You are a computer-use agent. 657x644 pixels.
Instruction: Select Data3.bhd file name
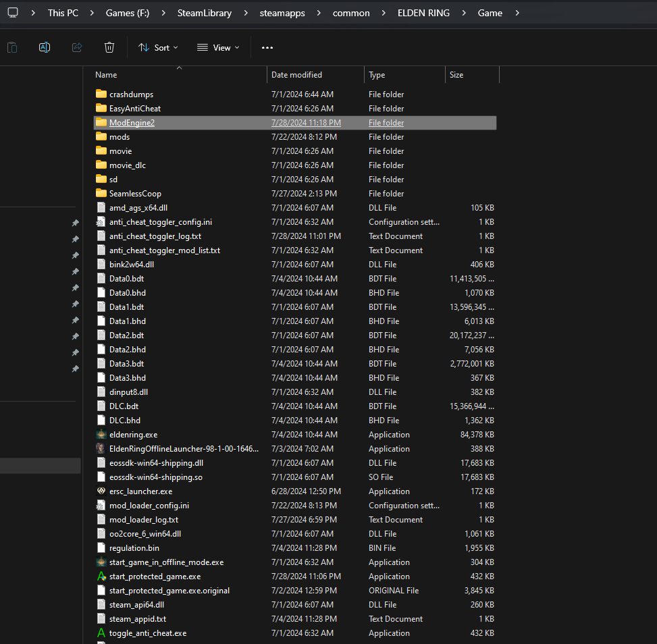128,378
